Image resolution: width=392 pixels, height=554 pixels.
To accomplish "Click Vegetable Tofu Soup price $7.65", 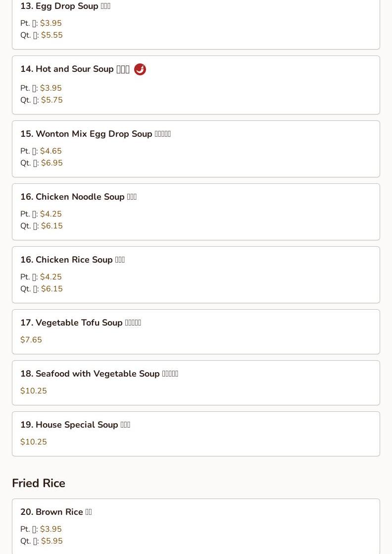I will pyautogui.click(x=31, y=340).
